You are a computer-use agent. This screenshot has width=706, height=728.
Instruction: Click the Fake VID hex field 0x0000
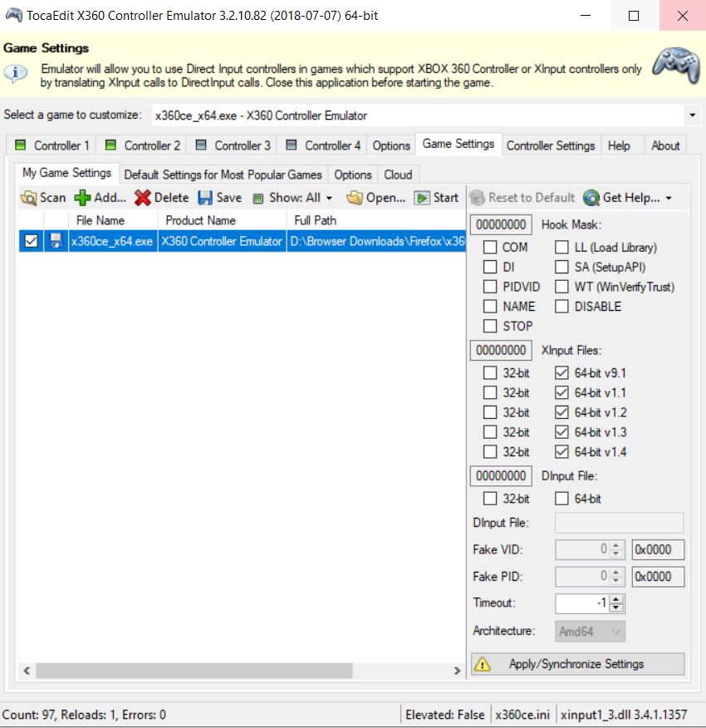(x=658, y=549)
